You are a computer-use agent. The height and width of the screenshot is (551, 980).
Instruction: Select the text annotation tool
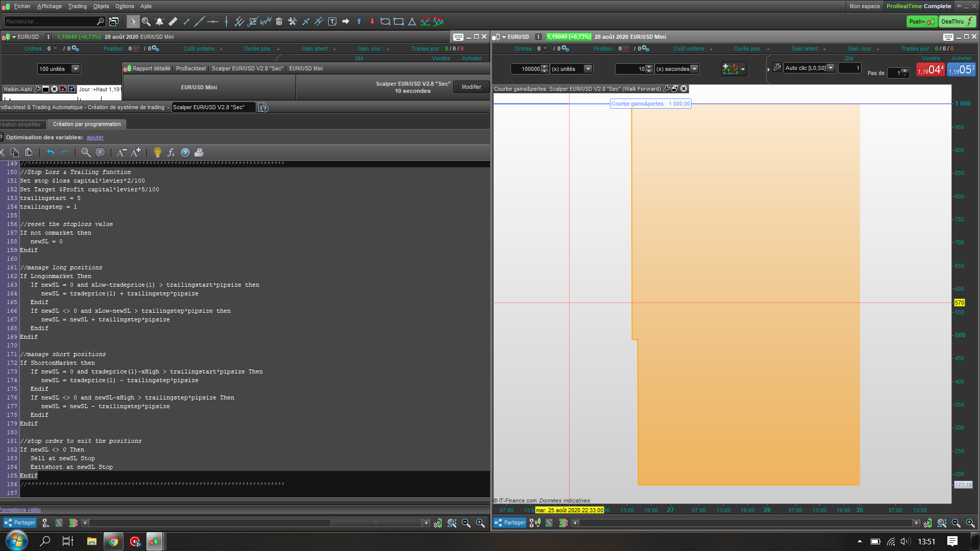tap(332, 21)
